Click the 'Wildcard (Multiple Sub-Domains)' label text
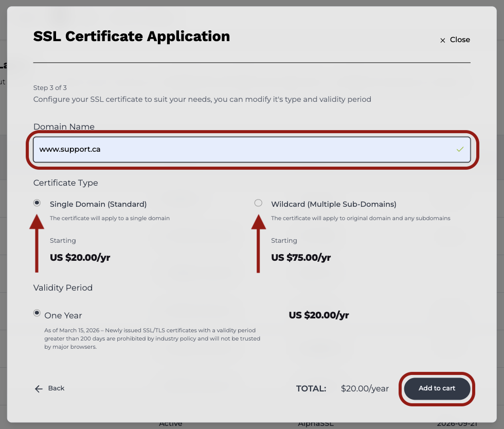 point(334,204)
